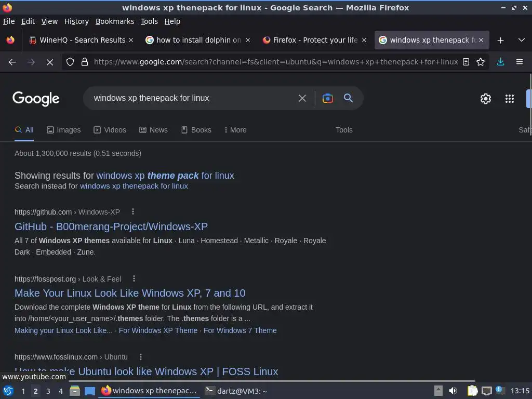532x399 pixels.
Task: Open the application launcher in the taskbar
Action: click(x=8, y=391)
